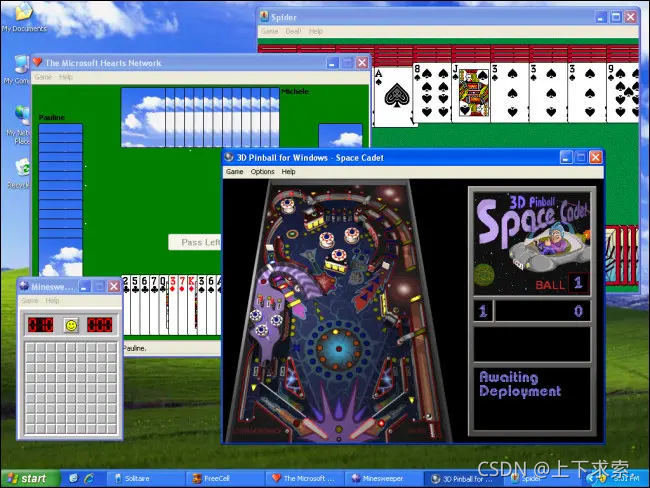This screenshot has height=488, width=650.
Task: Click the Spider window title bar icon
Action: 264,17
